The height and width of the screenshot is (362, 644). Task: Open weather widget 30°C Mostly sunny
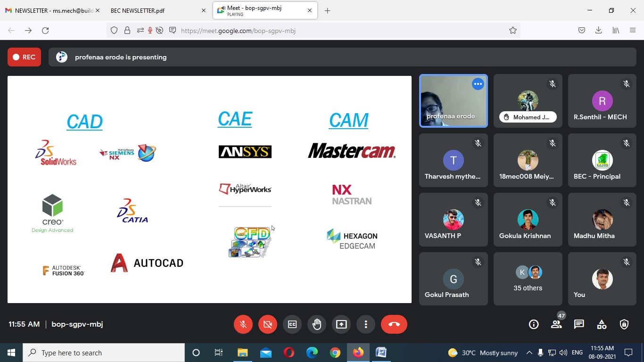(483, 353)
